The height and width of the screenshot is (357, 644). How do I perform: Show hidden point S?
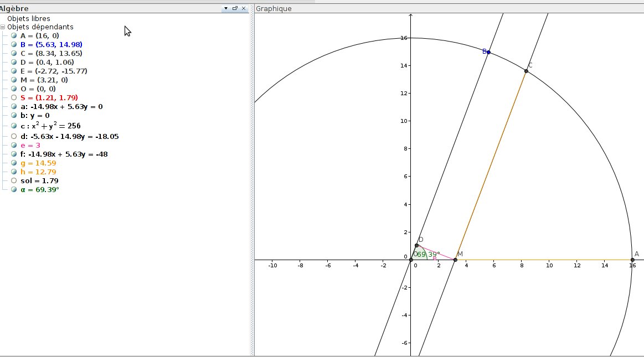pyautogui.click(x=14, y=97)
